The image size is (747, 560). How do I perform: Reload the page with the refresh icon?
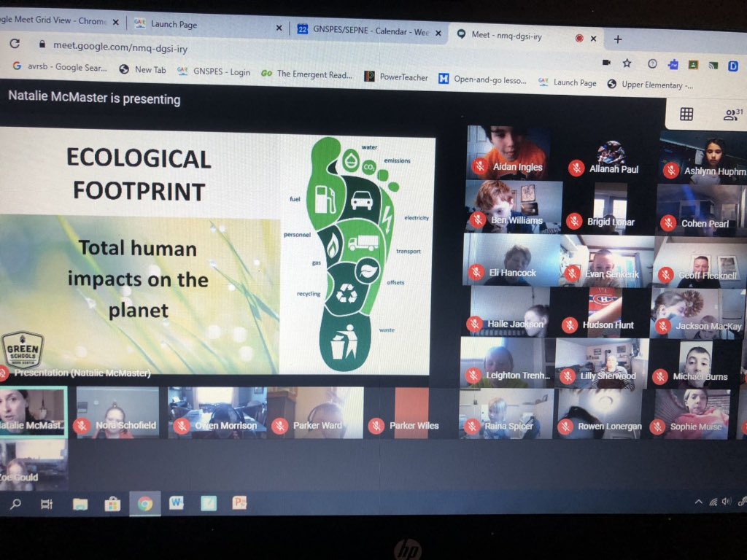click(x=15, y=43)
